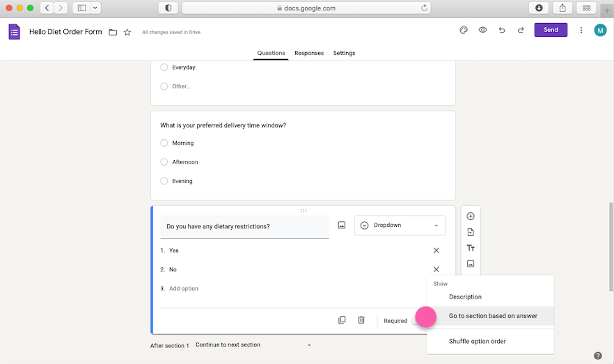Image resolution: width=614 pixels, height=364 pixels.
Task: Expand the Continue to next section dropdown
Action: [x=253, y=345]
